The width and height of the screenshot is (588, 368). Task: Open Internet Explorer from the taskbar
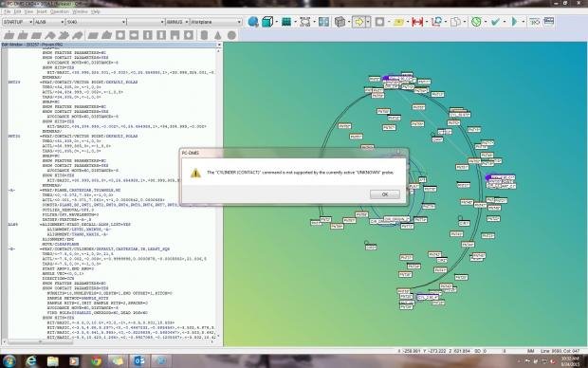(31, 360)
